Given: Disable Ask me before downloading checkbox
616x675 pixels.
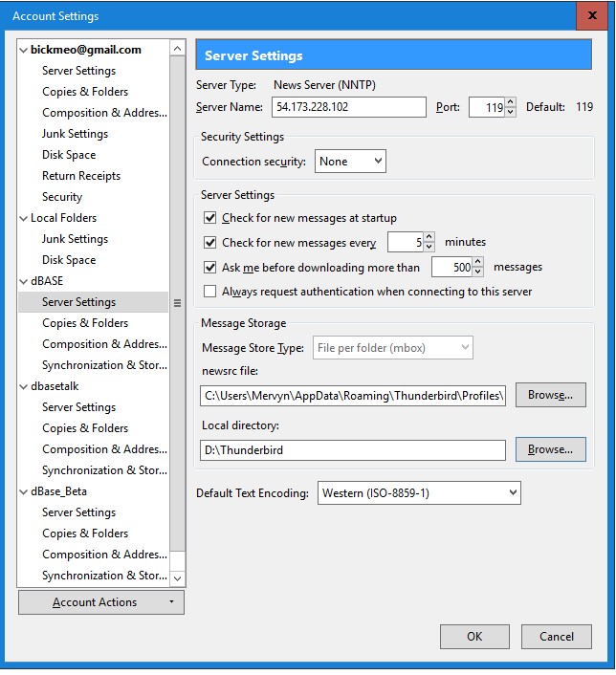Looking at the screenshot, I should click(211, 268).
